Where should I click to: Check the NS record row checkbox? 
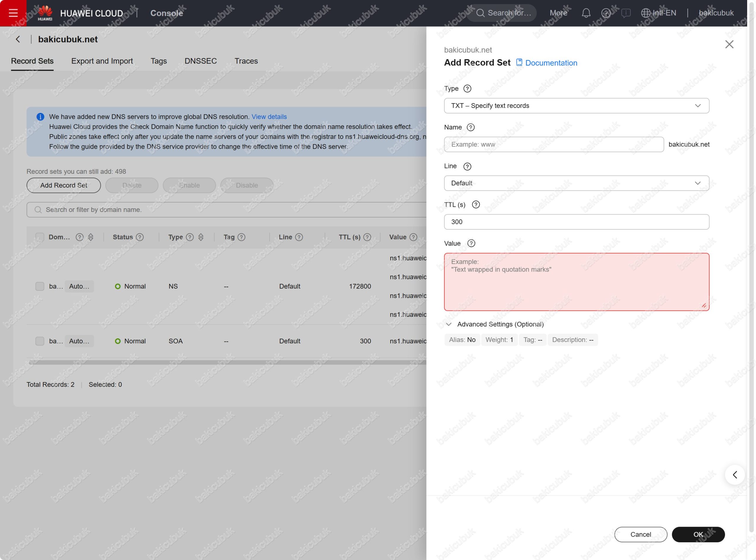coord(40,286)
